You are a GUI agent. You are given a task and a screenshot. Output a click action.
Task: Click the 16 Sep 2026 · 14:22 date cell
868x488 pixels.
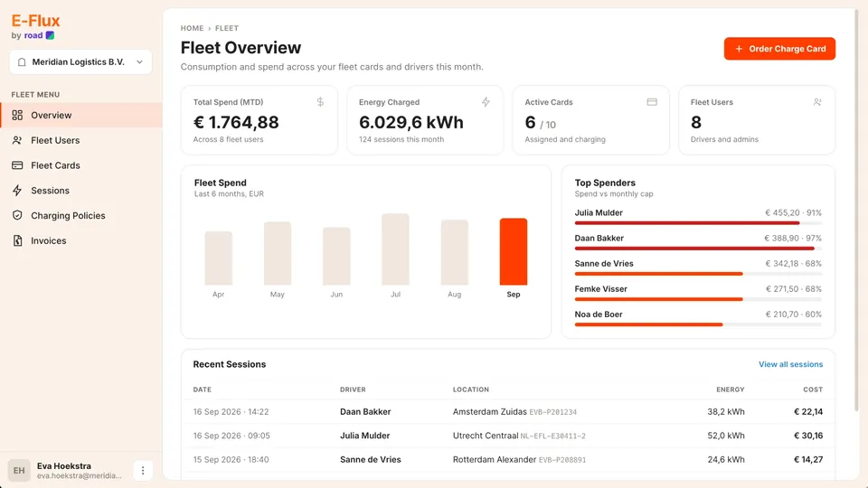click(231, 412)
